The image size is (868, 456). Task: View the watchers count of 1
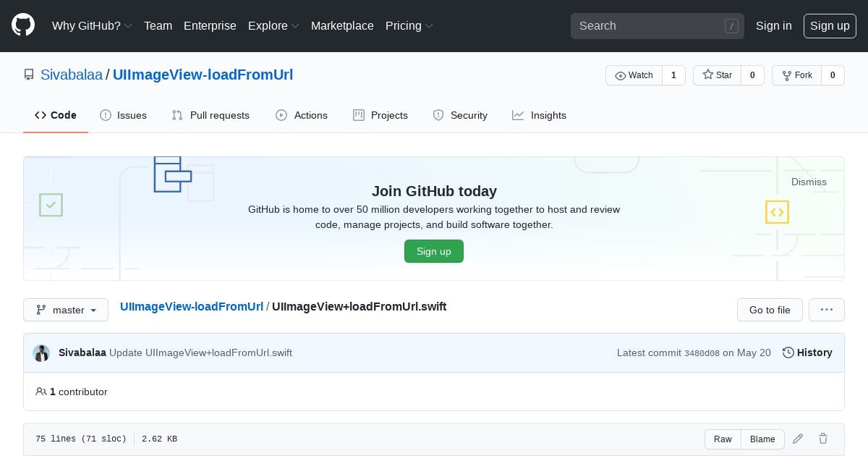[x=673, y=75]
